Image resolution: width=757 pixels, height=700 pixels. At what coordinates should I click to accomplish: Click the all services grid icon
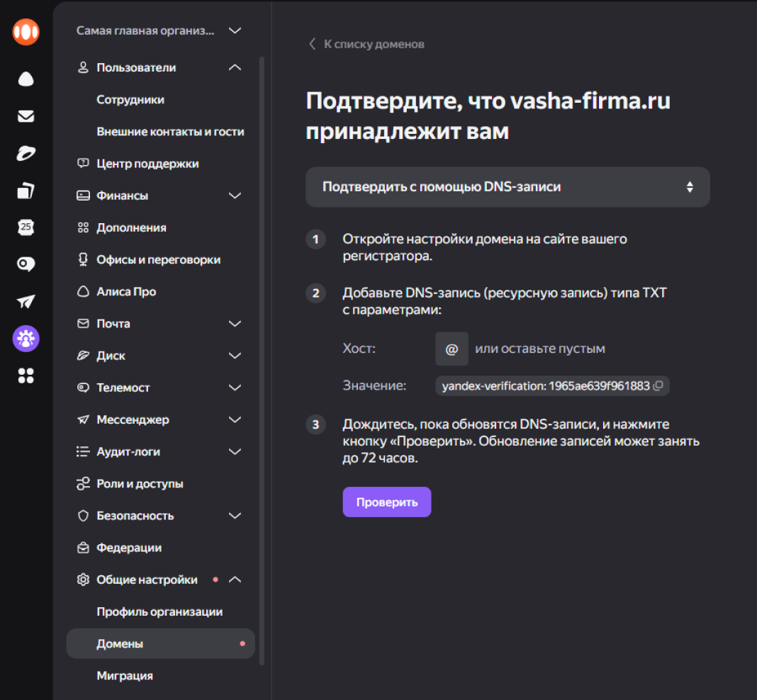click(26, 376)
